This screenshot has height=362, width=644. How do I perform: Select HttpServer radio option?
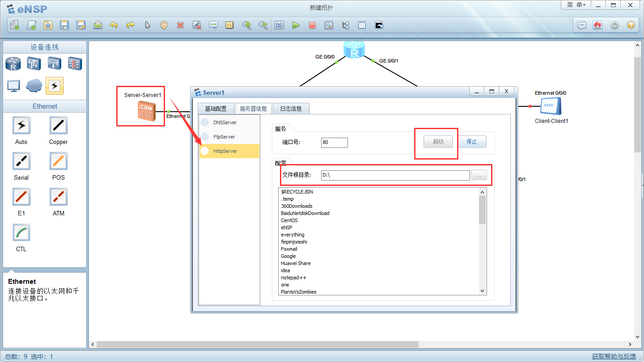(205, 151)
